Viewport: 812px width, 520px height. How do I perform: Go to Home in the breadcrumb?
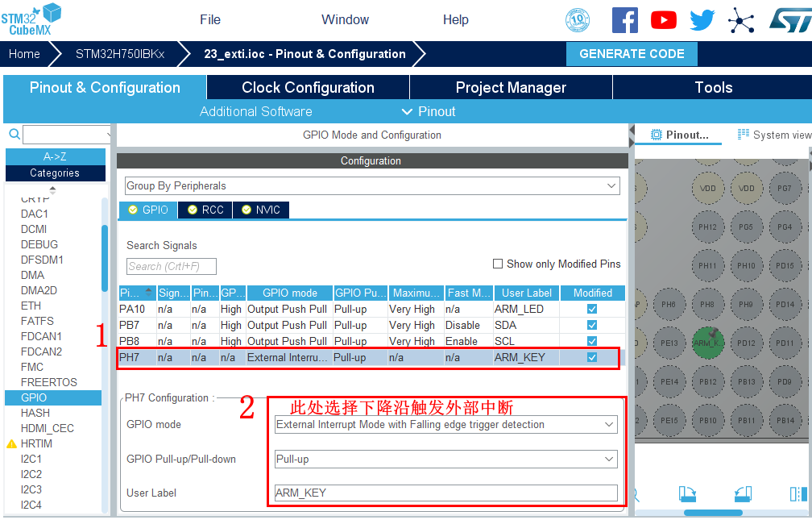24,54
